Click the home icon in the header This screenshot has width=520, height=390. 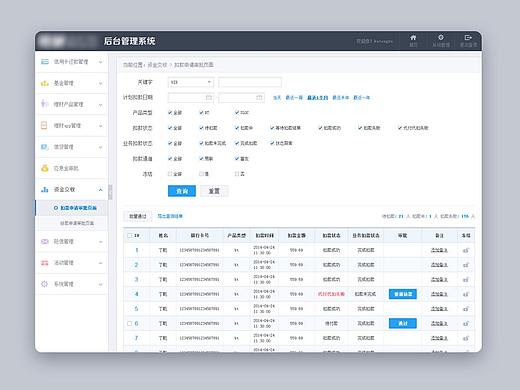tap(413, 37)
